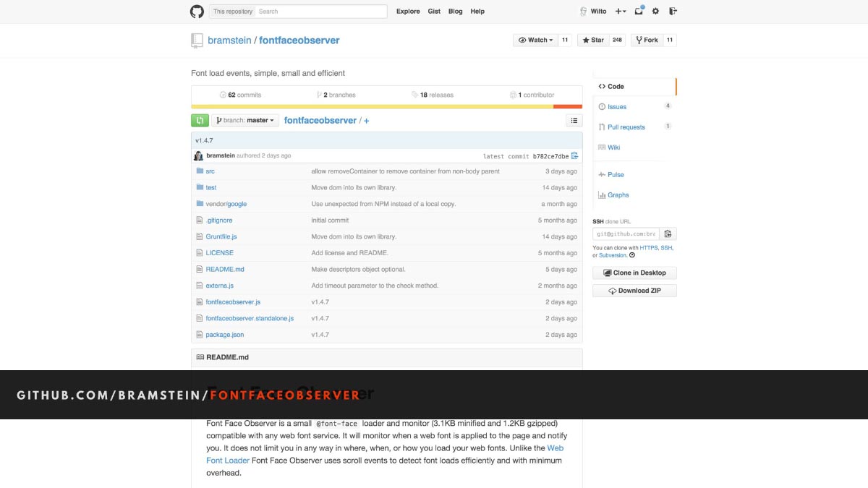Switch clone URL to HTTPS
Viewport: 868px width, 488px height.
coord(648,248)
